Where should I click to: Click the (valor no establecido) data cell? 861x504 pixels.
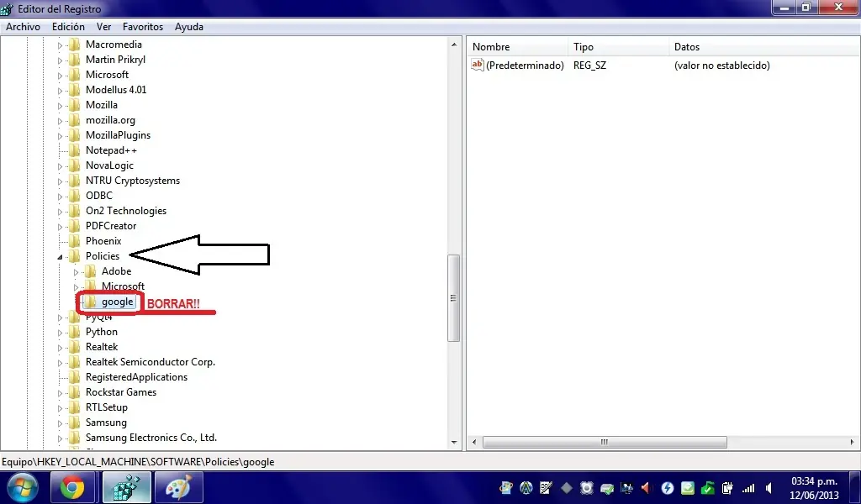[x=722, y=66]
